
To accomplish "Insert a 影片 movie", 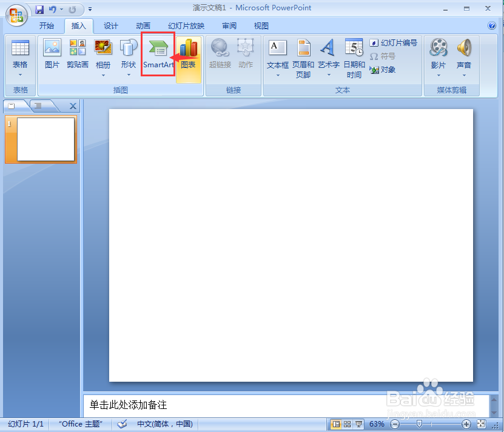I will 438,58.
